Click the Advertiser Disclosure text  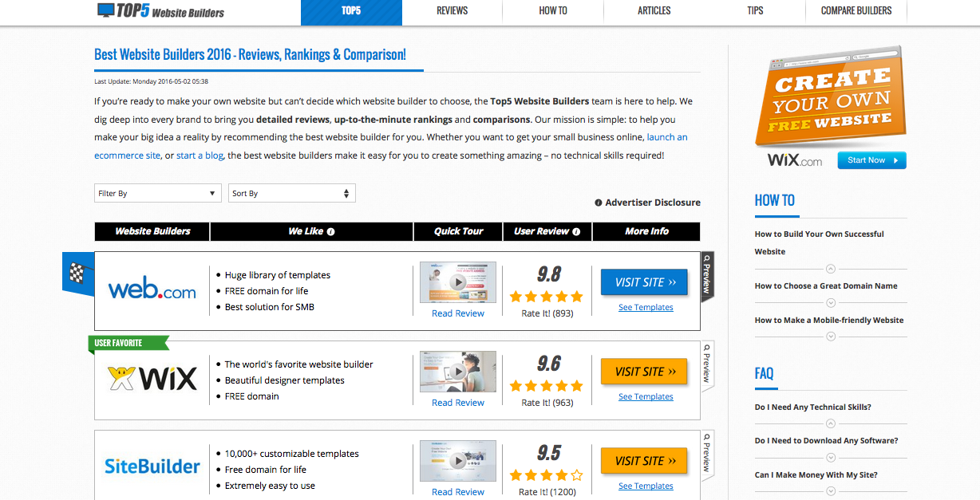coord(653,203)
